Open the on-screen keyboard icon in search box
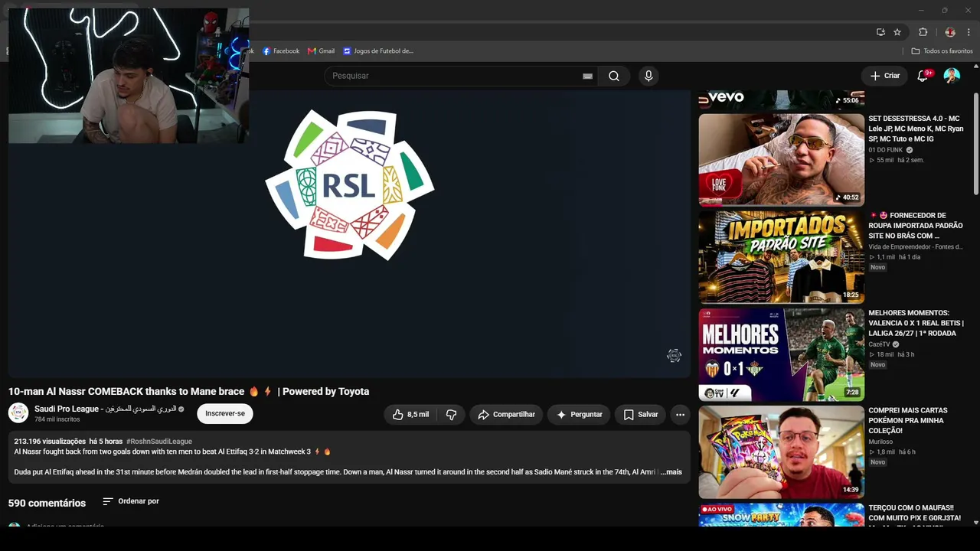Image resolution: width=980 pixels, height=551 pixels. click(x=587, y=76)
